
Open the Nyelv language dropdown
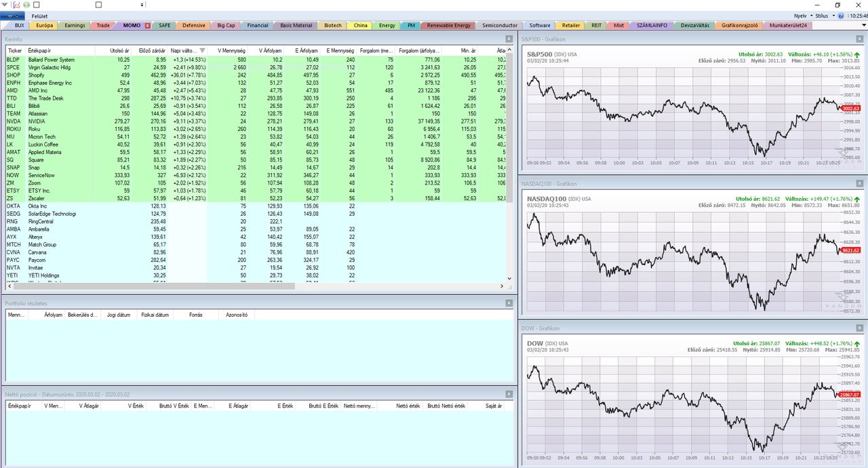(x=802, y=16)
